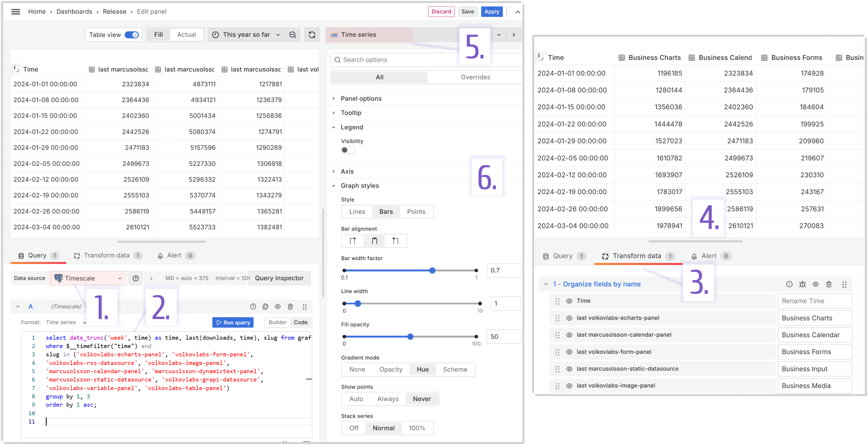Open the Query inspector

pyautogui.click(x=279, y=279)
